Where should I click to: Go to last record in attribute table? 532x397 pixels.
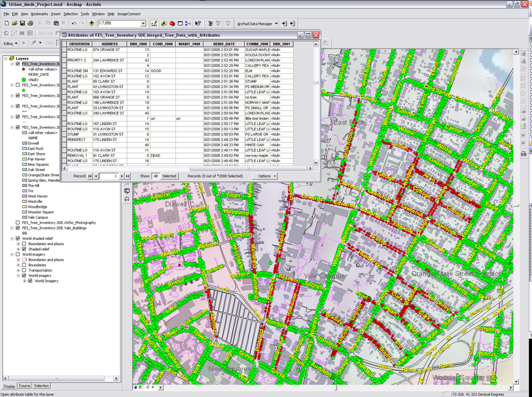click(x=128, y=176)
